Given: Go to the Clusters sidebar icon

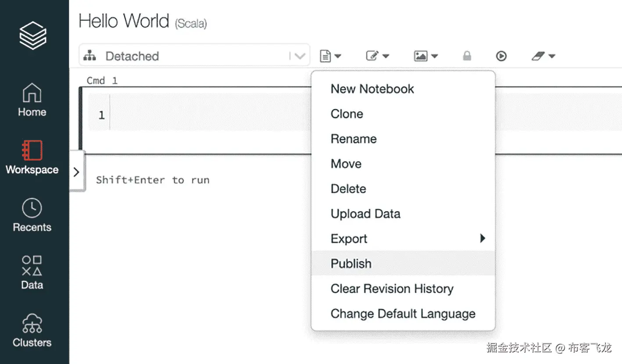Looking at the screenshot, I should click(32, 330).
